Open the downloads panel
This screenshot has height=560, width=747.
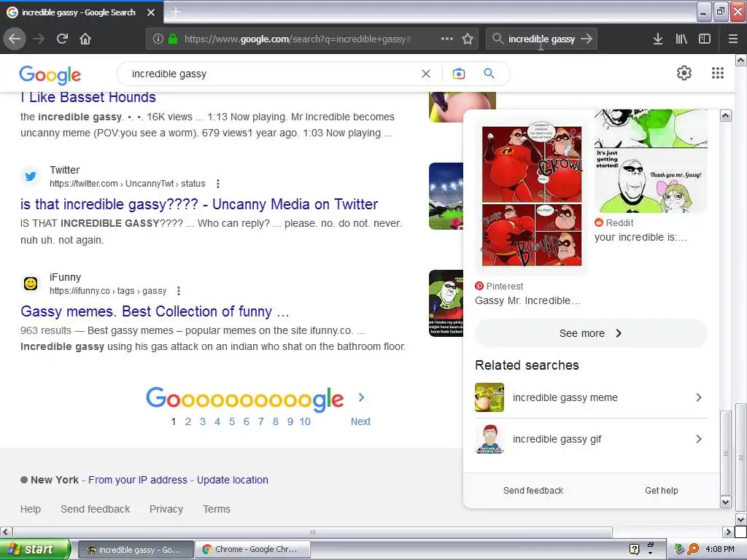pyautogui.click(x=658, y=39)
